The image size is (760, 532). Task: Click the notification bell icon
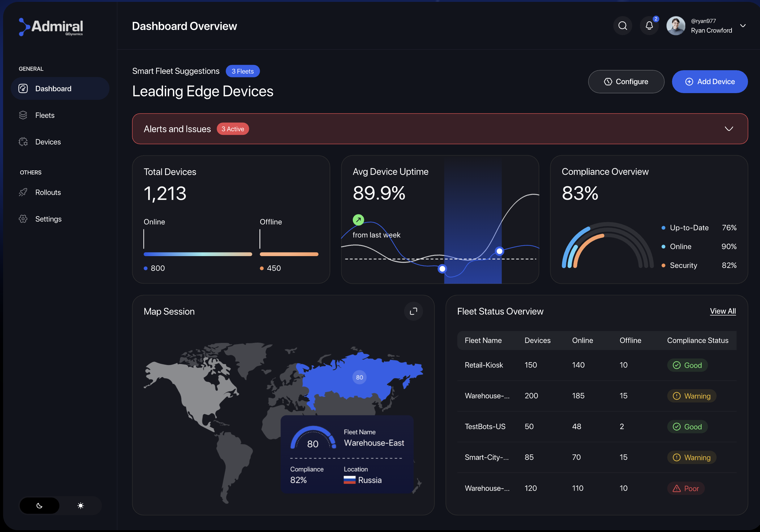pos(649,25)
